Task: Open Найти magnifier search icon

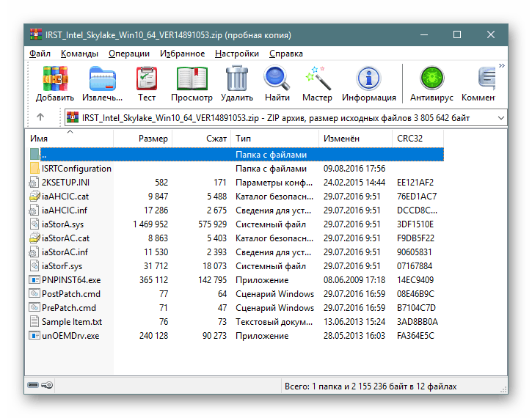Action: point(277,79)
